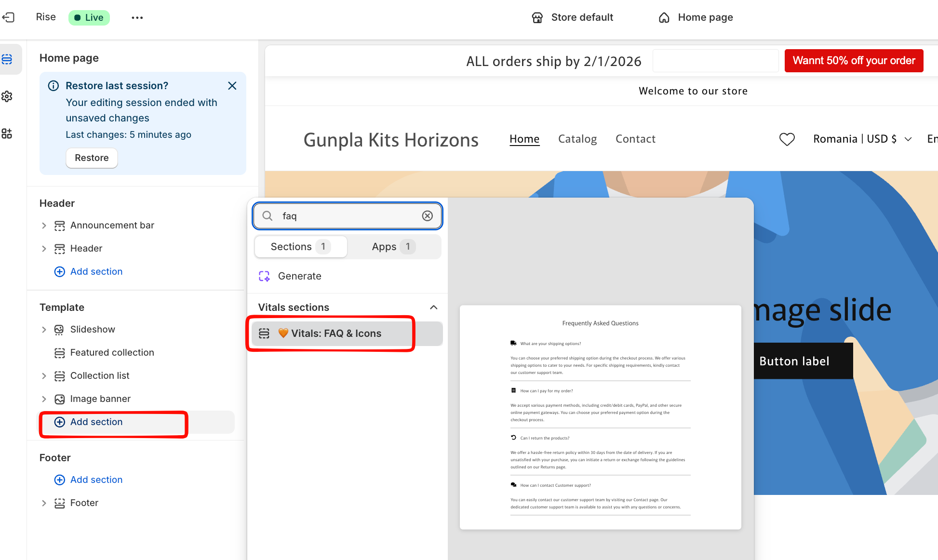Expand the Announcement bar section
Image resolution: width=938 pixels, height=560 pixels.
click(x=44, y=226)
